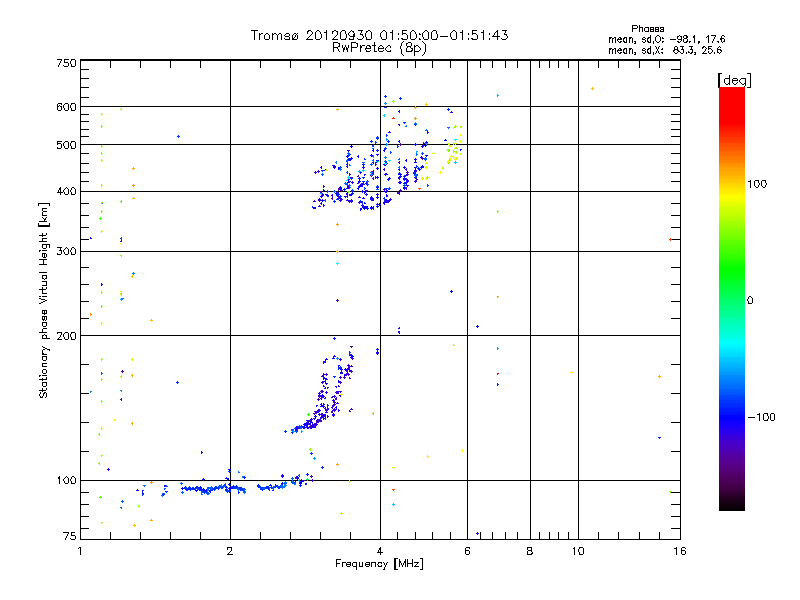Click the yellow-green cluster near 500 km
Screen dimensions: 800x600
tap(452, 151)
